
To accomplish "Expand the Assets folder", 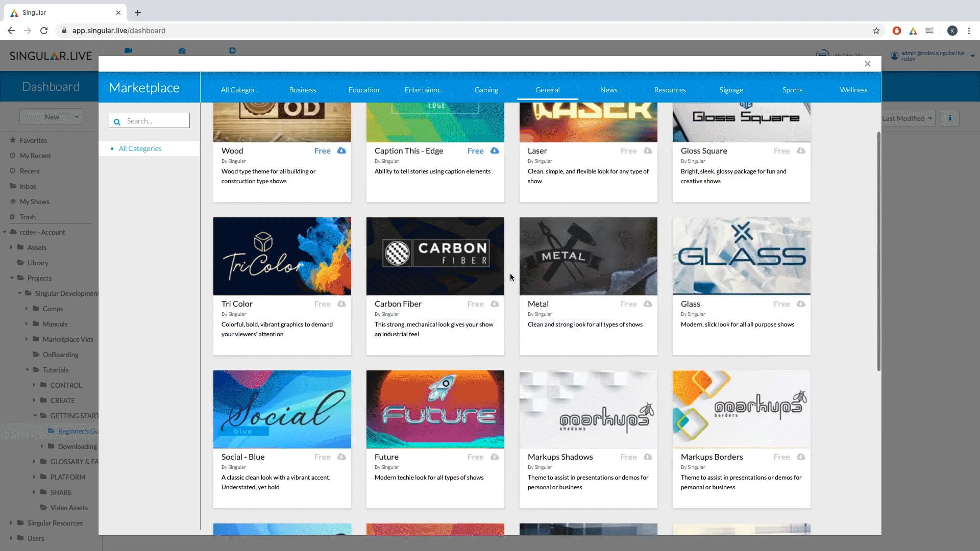I will tap(11, 247).
